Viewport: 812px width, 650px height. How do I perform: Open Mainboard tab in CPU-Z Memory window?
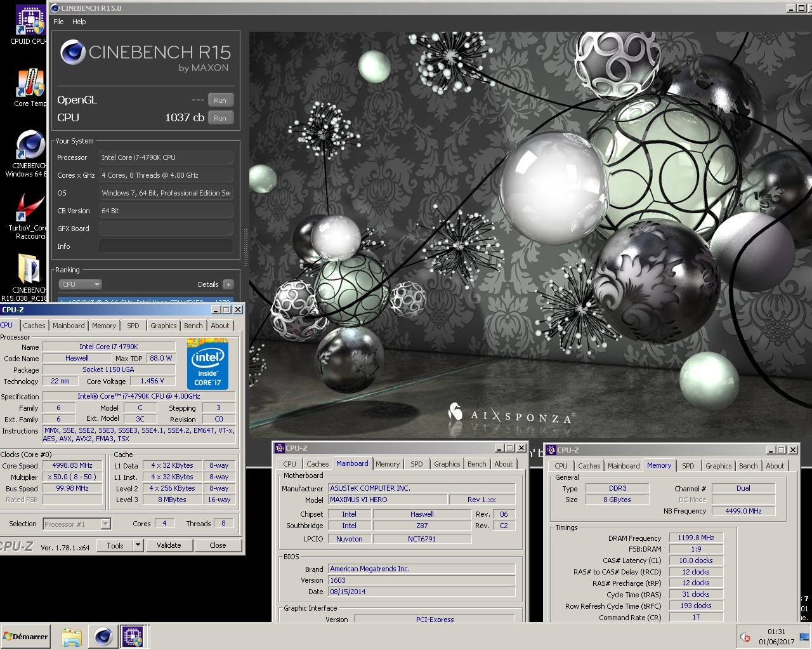624,466
